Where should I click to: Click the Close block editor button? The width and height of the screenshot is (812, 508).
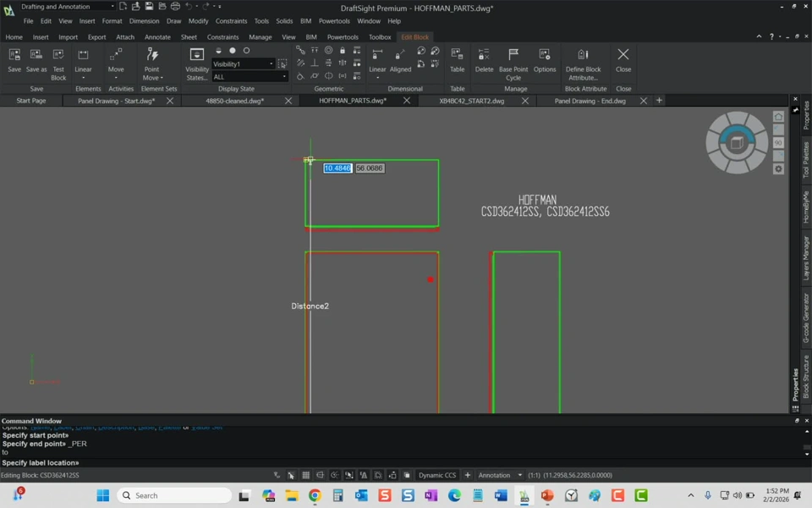pyautogui.click(x=623, y=62)
